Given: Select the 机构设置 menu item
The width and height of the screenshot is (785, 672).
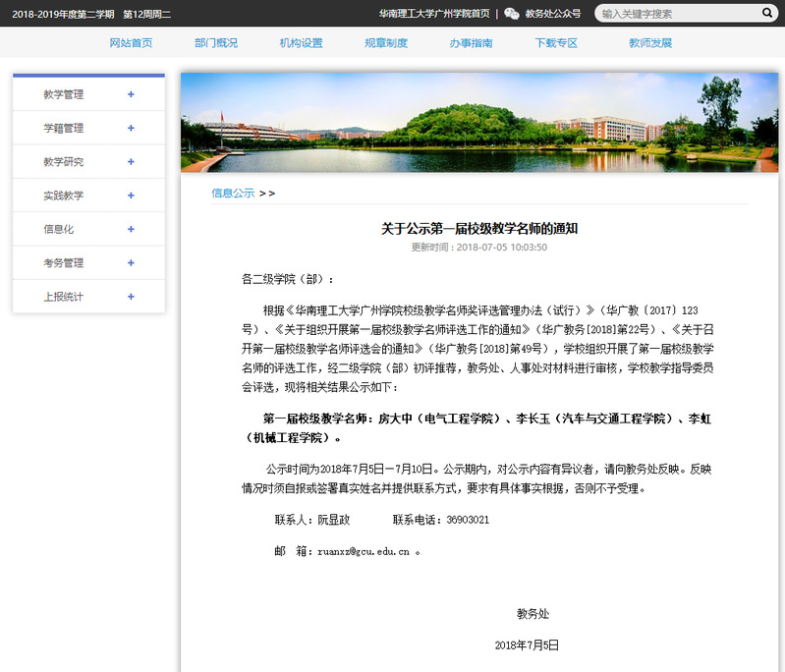Looking at the screenshot, I should click(301, 43).
